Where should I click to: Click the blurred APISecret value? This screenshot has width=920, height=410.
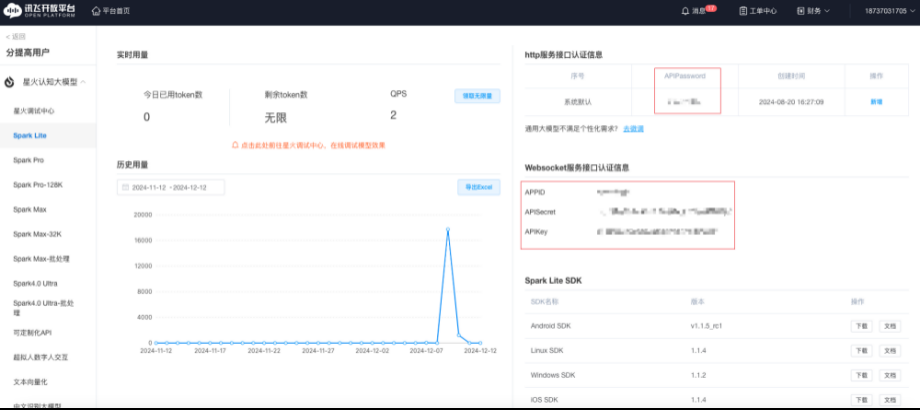tap(665, 212)
